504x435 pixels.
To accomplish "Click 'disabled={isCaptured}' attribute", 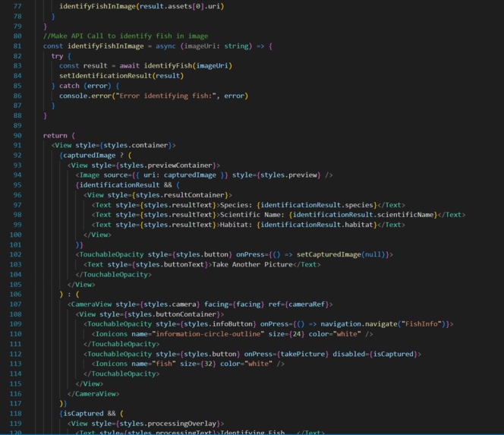I will point(375,354).
